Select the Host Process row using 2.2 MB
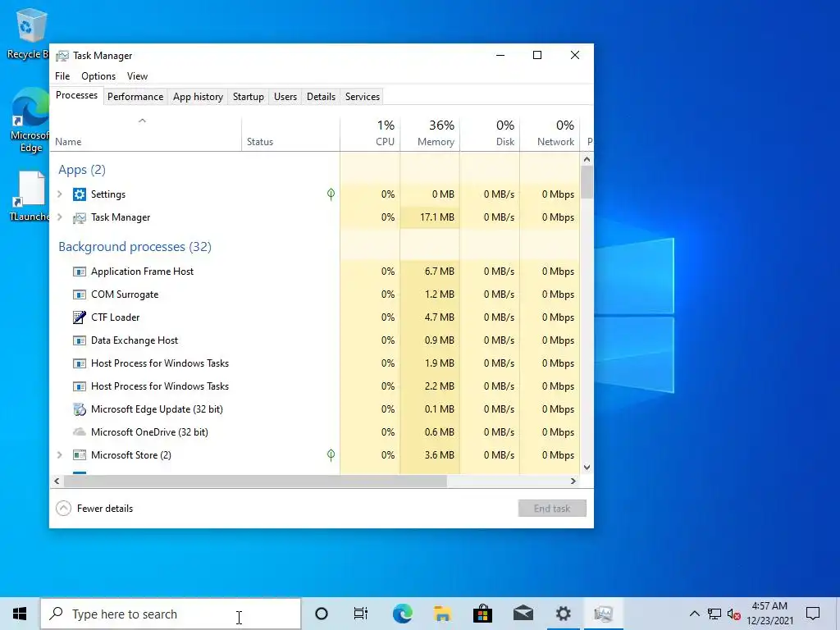840x630 pixels. tap(315, 386)
